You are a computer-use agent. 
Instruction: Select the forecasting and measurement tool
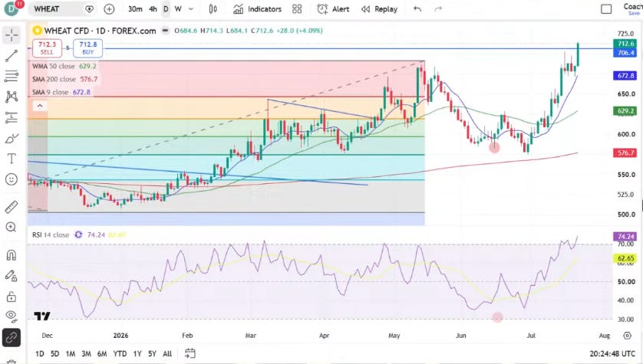coord(12,117)
